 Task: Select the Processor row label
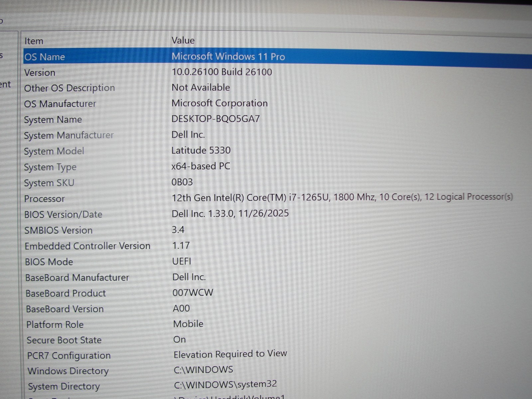pos(44,199)
